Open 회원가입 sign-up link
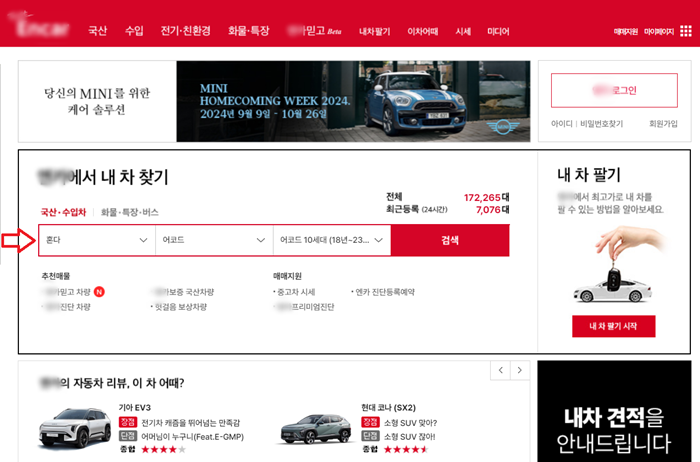The image size is (700, 462). 663,124
